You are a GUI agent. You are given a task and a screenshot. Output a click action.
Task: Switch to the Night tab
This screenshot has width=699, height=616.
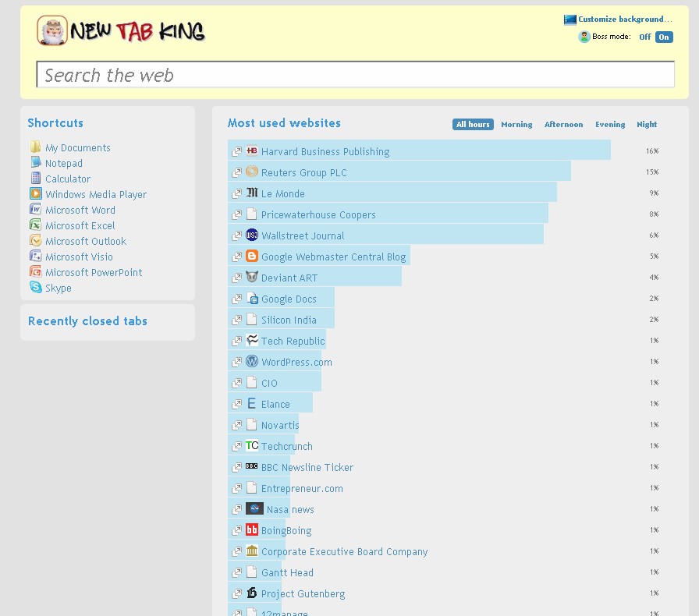click(647, 124)
